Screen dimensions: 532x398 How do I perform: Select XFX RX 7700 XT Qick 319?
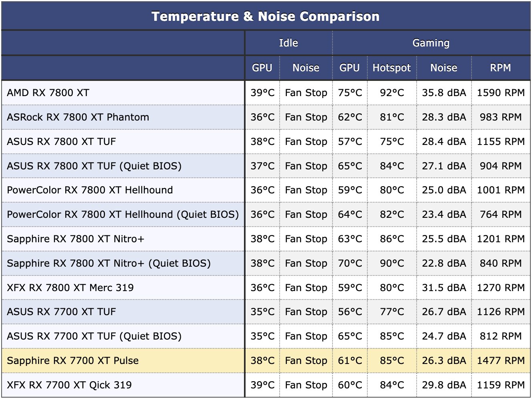pyautogui.click(x=69, y=385)
